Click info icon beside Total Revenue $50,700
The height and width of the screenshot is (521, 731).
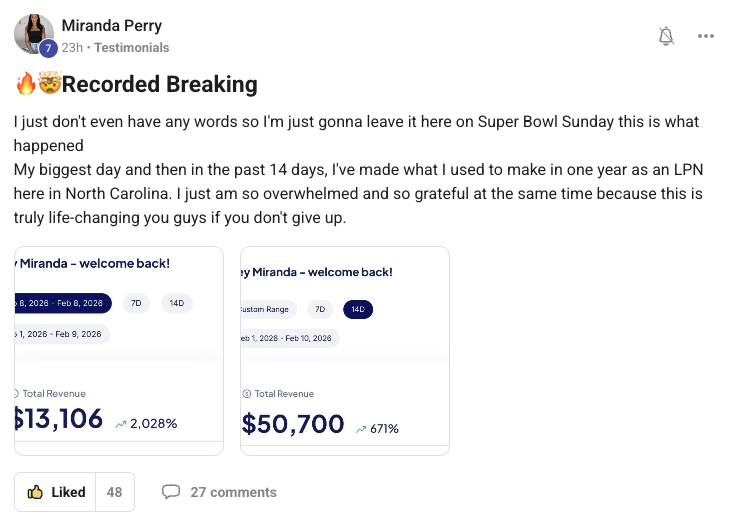(247, 393)
